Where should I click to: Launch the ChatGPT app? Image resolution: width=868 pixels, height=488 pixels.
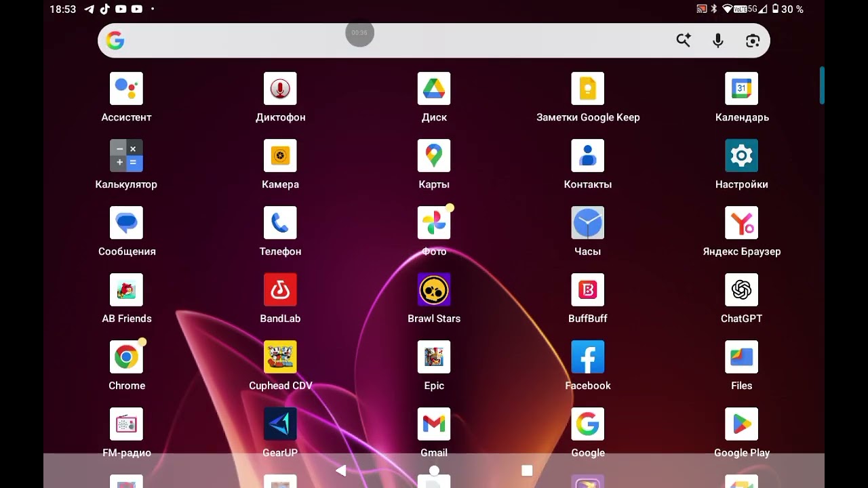741,290
